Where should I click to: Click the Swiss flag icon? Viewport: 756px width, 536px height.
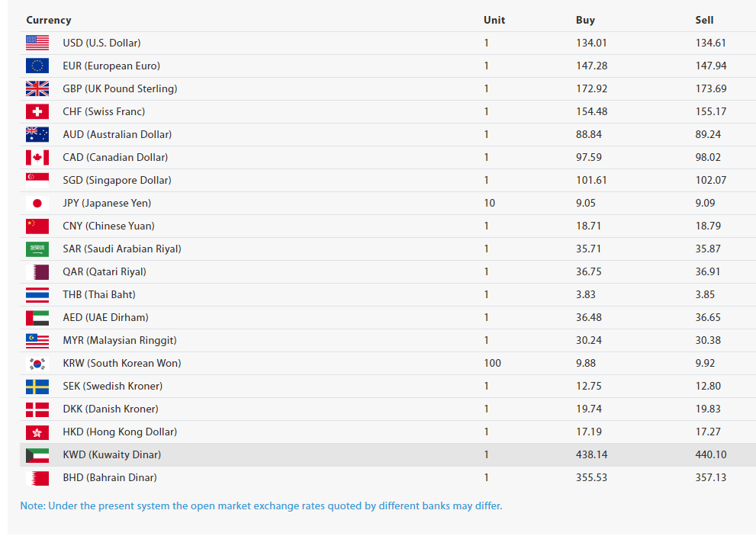pos(37,111)
